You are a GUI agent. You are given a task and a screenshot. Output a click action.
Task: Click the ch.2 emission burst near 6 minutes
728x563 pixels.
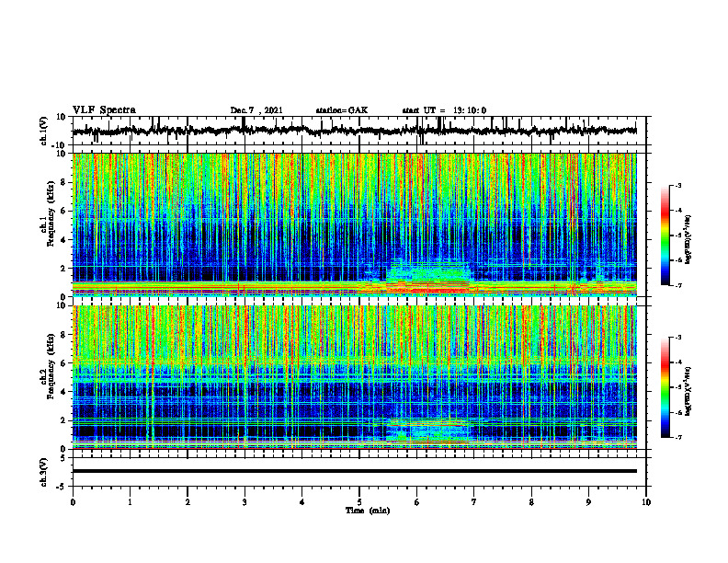(x=428, y=432)
